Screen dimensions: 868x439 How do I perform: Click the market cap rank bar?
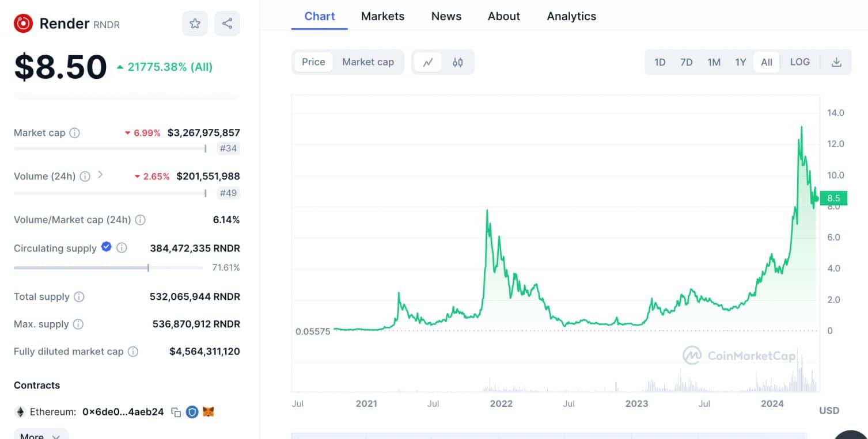[x=110, y=148]
